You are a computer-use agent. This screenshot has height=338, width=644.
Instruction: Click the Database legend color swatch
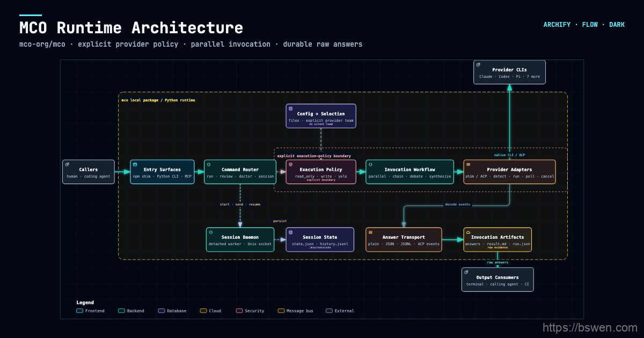(162, 311)
